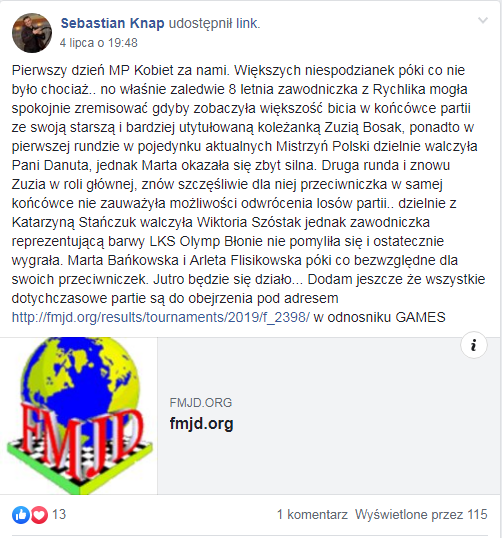The width and height of the screenshot is (502, 538).
Task: Open the fmjd.org tournaments f_2398 URL
Action: (x=161, y=317)
